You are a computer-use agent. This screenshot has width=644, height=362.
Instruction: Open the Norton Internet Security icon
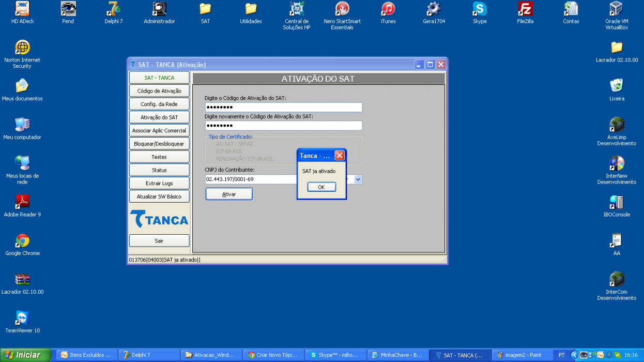pos(22,54)
